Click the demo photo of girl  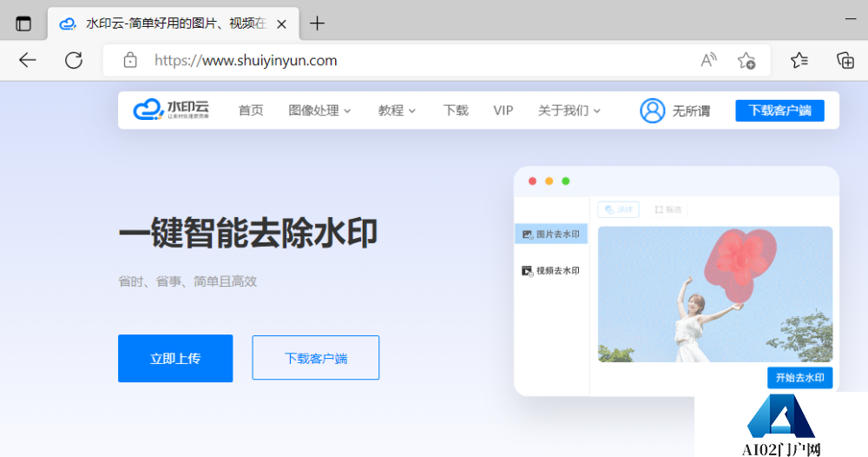click(715, 295)
